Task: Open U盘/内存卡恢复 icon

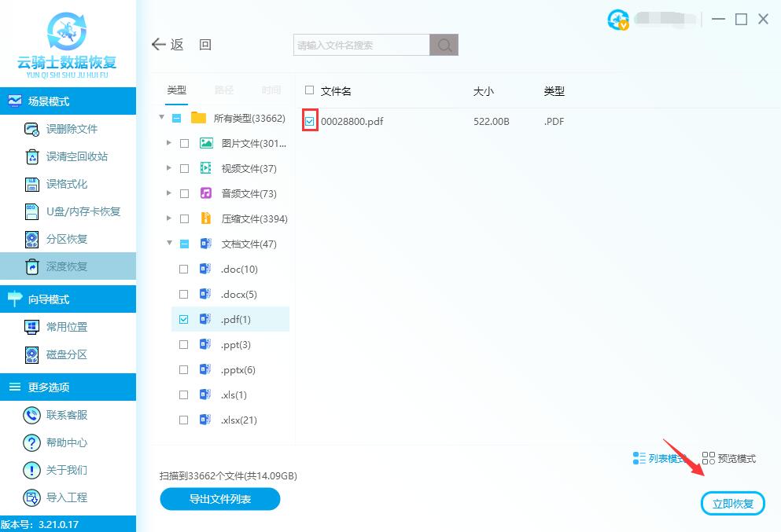Action: [x=32, y=211]
